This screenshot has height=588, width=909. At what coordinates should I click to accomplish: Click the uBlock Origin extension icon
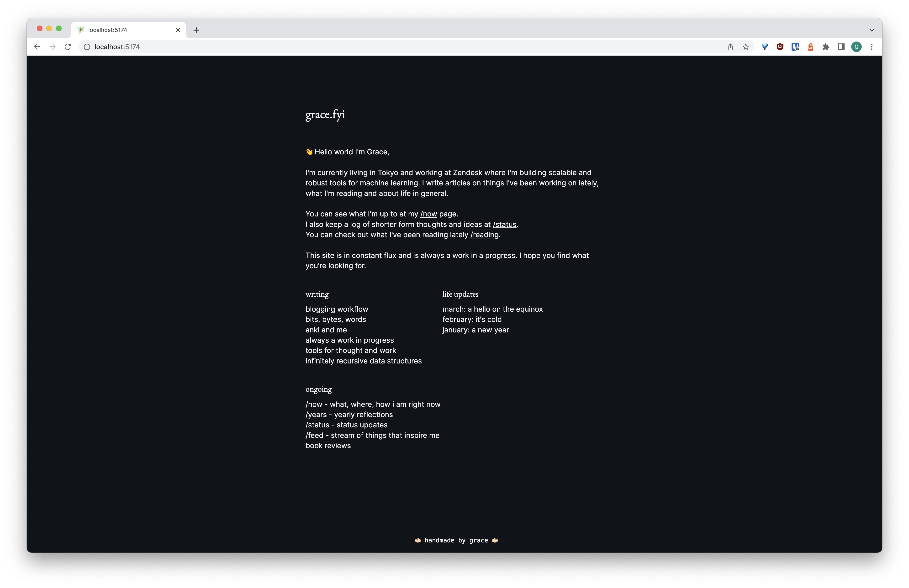point(780,47)
